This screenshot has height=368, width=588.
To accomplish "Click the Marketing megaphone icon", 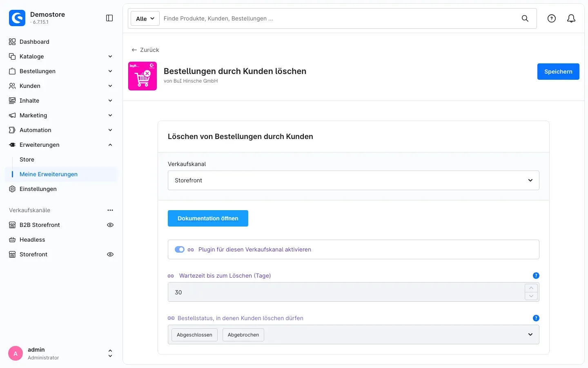I will (12, 115).
